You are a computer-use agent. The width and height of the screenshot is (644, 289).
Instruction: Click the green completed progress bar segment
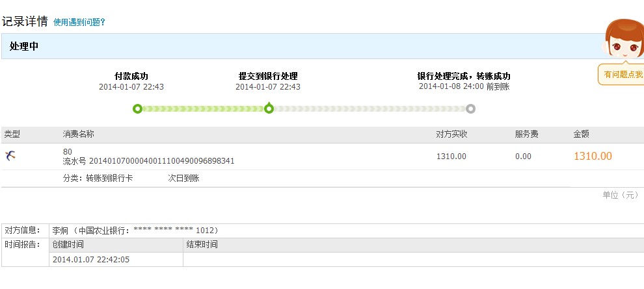[x=202, y=108]
